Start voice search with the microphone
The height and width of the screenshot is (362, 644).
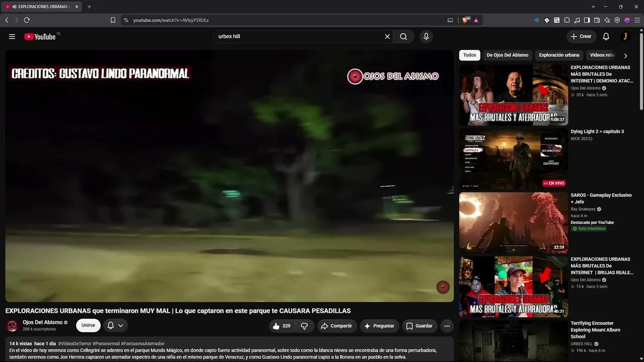click(x=426, y=36)
